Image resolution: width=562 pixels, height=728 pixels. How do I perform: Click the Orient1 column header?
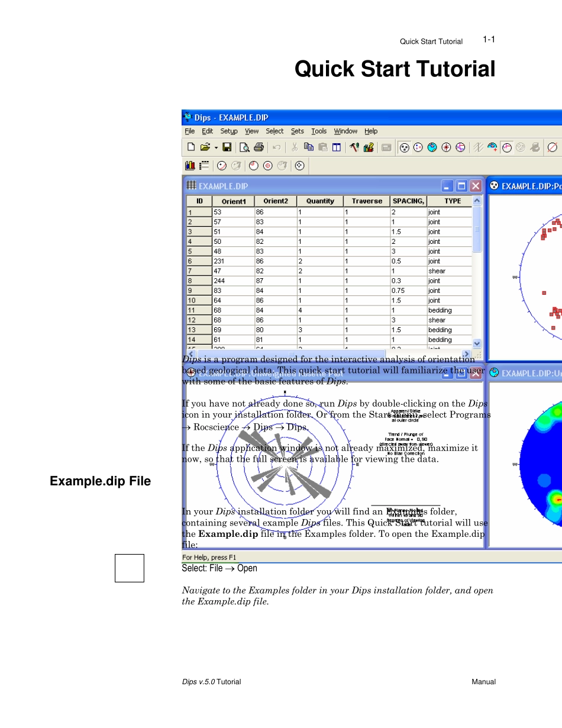[x=234, y=201]
